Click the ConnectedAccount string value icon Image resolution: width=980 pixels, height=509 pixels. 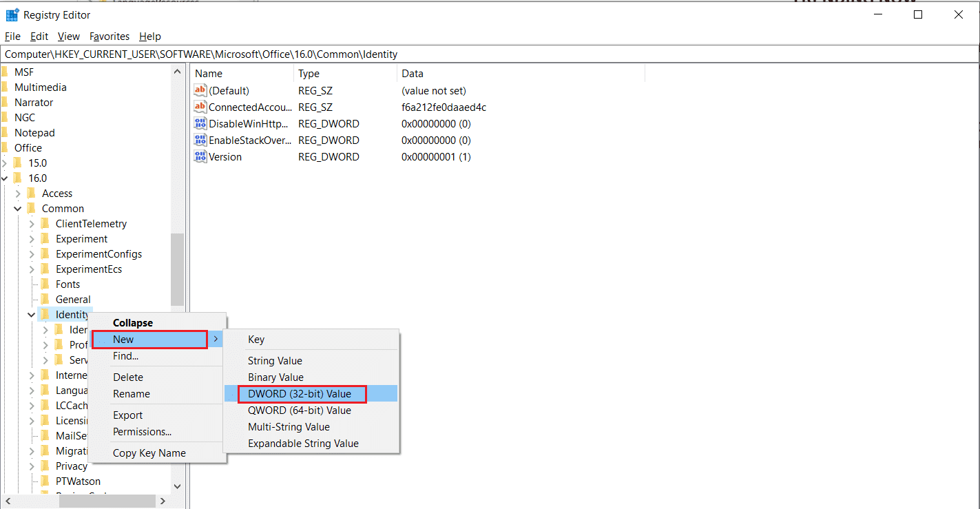coord(200,107)
